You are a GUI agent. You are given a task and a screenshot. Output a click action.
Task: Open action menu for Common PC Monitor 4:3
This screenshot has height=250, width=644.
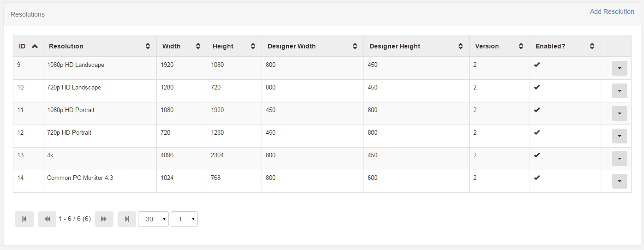620,181
